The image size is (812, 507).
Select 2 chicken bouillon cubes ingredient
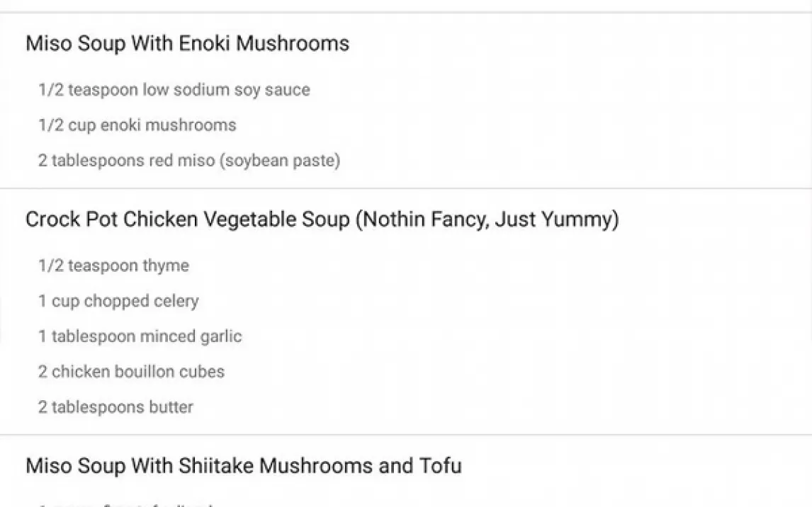131,372
